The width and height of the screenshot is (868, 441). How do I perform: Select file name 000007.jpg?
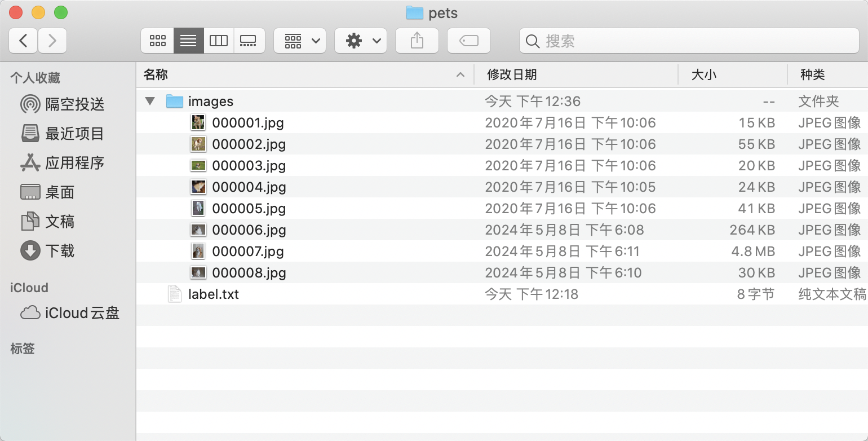[x=248, y=252]
